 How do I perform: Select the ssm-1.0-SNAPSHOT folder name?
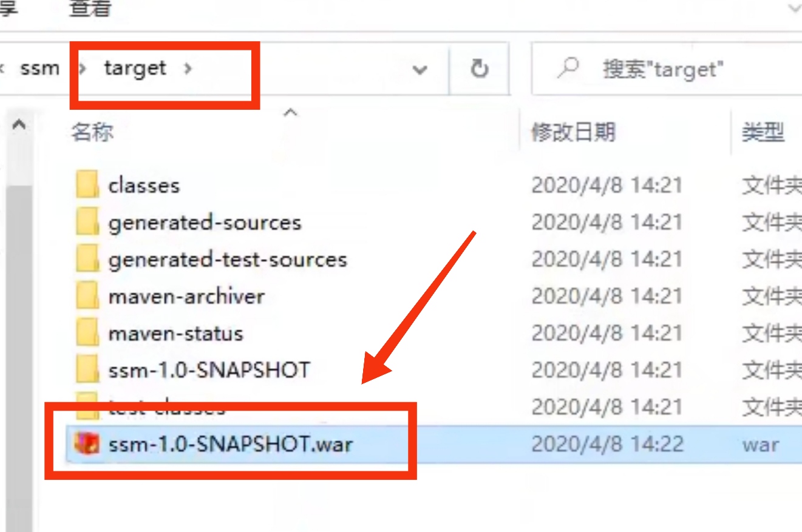209,370
